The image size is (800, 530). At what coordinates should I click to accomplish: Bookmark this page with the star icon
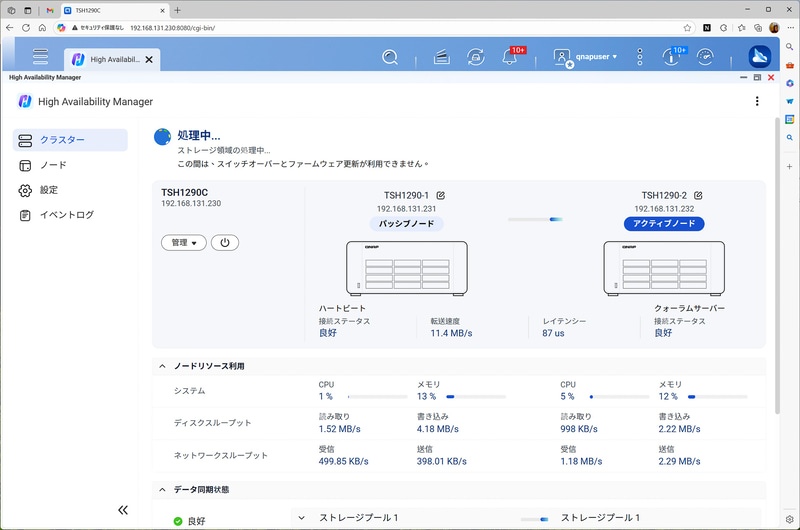687,28
